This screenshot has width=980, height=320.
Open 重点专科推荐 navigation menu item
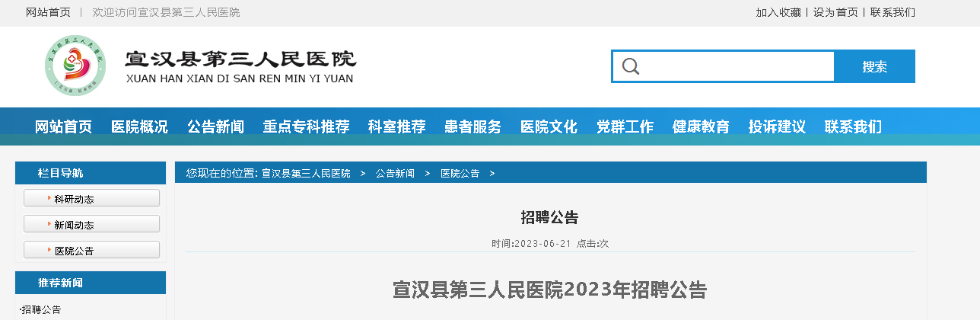306,126
